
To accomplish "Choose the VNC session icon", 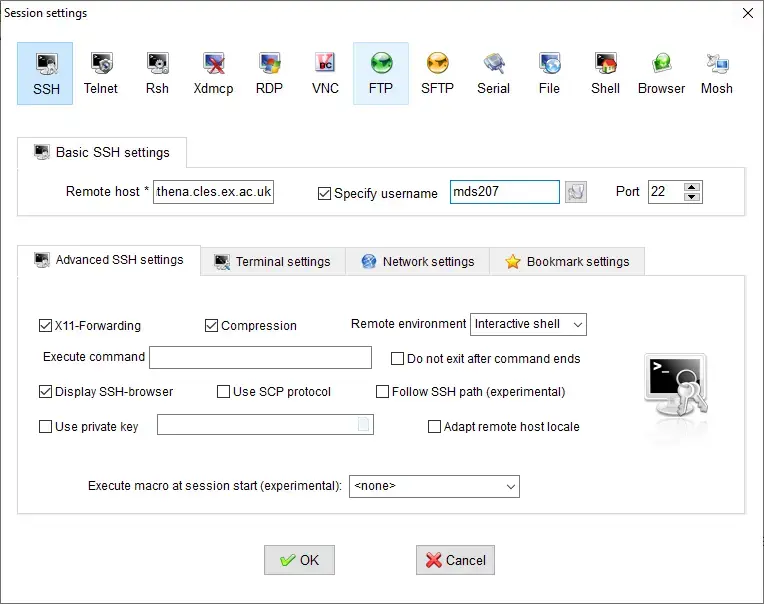I will pos(325,74).
